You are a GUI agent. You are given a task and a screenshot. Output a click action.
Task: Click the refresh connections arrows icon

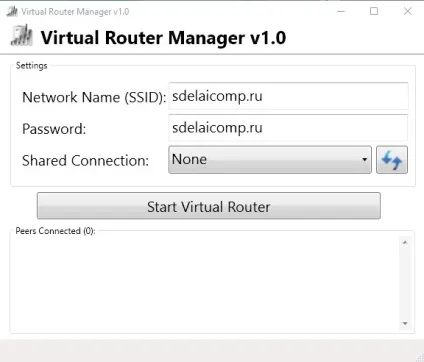pyautogui.click(x=392, y=160)
